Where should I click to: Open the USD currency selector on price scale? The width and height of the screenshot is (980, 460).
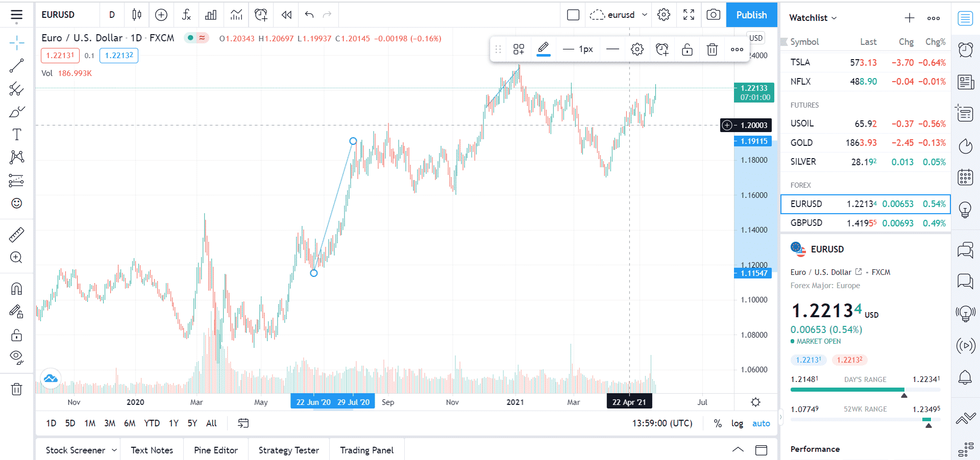pyautogui.click(x=756, y=38)
